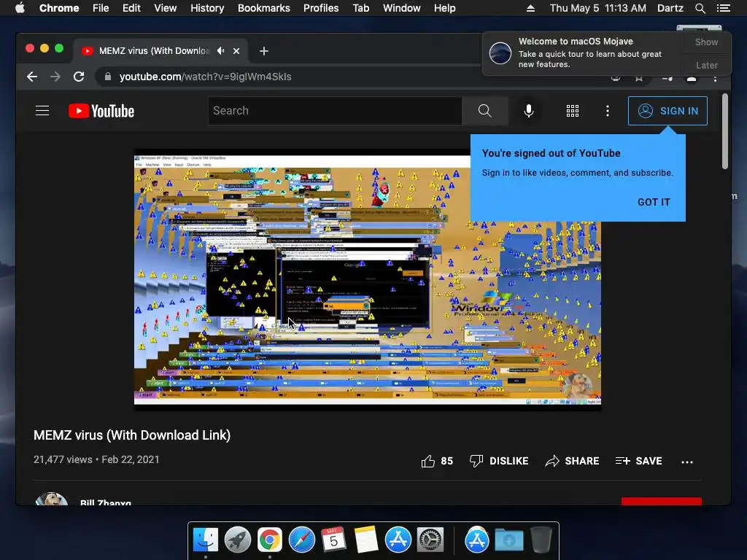Open the Bookmarks menu
The height and width of the screenshot is (560, 747).
tap(264, 8)
